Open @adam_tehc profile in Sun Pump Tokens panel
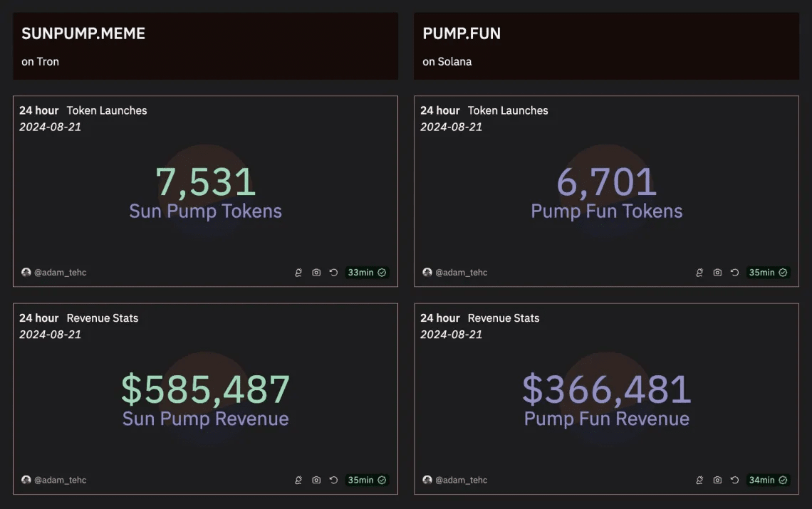Viewport: 812px width, 509px height. tap(60, 273)
